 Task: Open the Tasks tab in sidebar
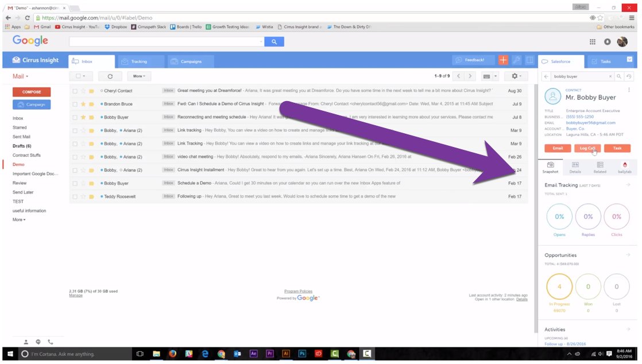[x=606, y=61]
